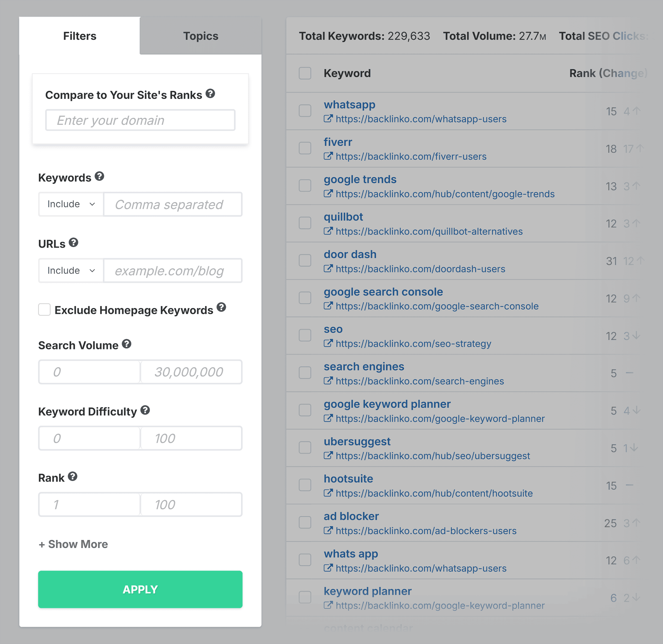The image size is (663, 644).
Task: Check the Exclude Homepage Keywords checkbox
Action: pyautogui.click(x=44, y=310)
